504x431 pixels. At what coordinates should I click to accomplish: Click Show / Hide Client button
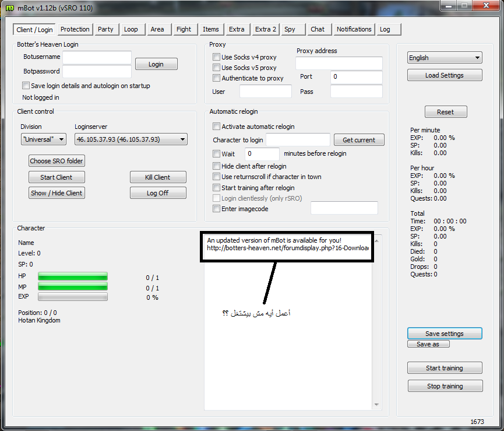[x=57, y=193]
